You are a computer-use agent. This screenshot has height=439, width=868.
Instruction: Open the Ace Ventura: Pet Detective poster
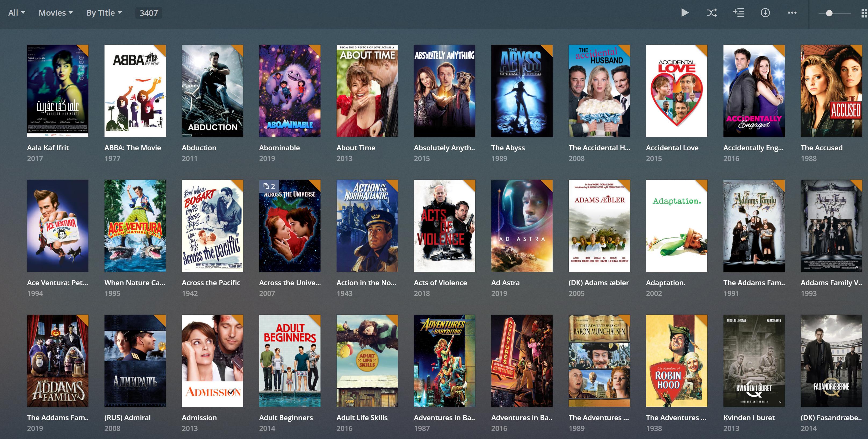57,226
